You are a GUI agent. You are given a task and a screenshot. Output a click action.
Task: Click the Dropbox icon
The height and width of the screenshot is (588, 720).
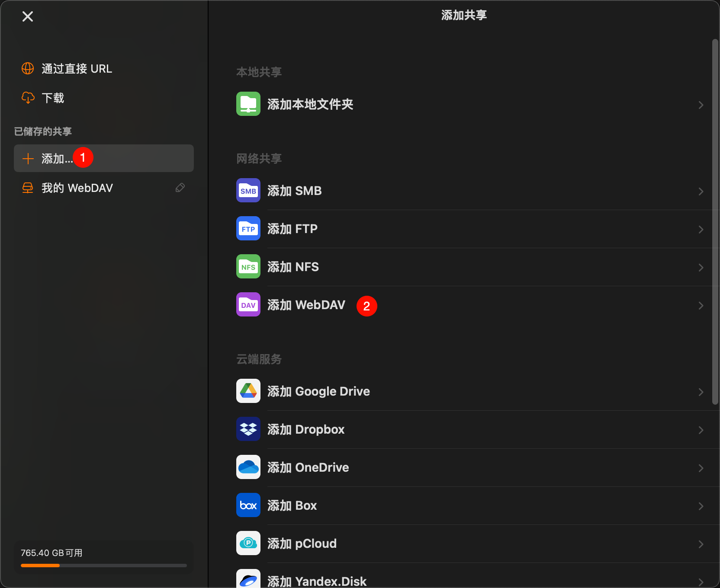pyautogui.click(x=248, y=429)
